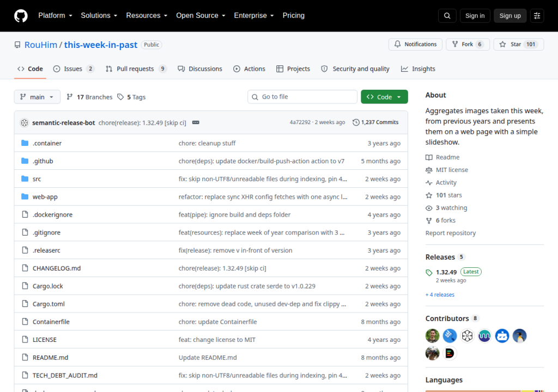Expand the Solutions menu
558x392 pixels.
coord(99,16)
